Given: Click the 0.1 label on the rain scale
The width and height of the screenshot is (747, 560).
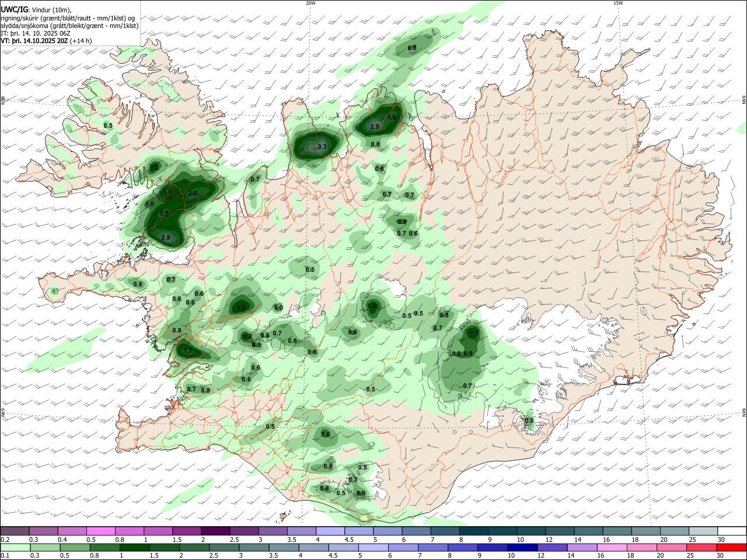Looking at the screenshot, I should [5, 556].
